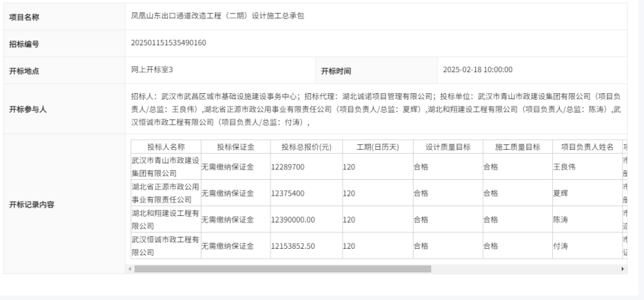The width and height of the screenshot is (644, 300).
Task: Select the bid price 12153852.50 cell
Action: [293, 246]
